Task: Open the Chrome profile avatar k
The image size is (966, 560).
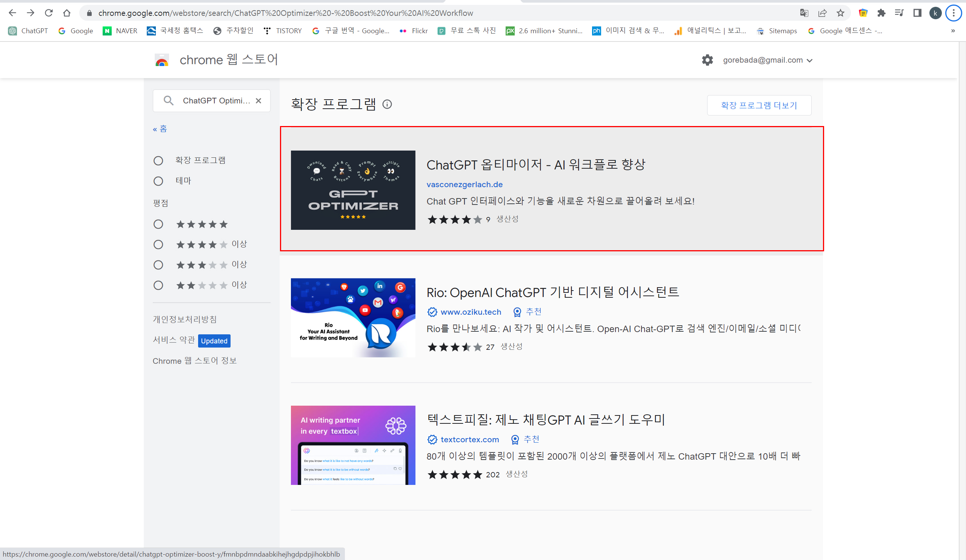Action: [x=935, y=13]
